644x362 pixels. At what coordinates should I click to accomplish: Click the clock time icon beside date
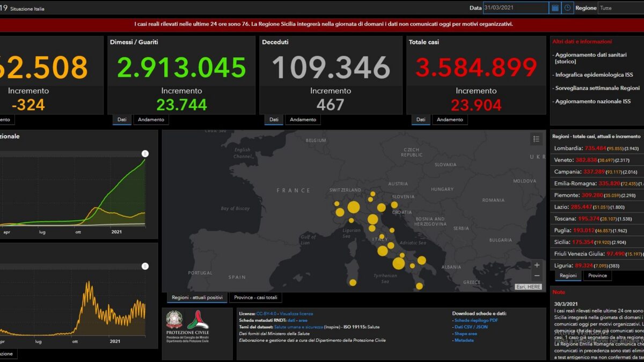(x=568, y=8)
